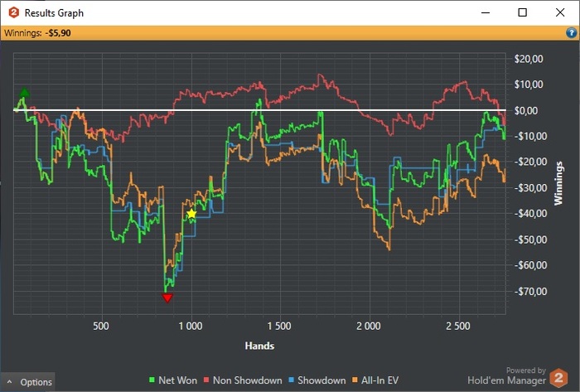Click the Winnings -$5,90 value
580x392 pixels.
58,33
